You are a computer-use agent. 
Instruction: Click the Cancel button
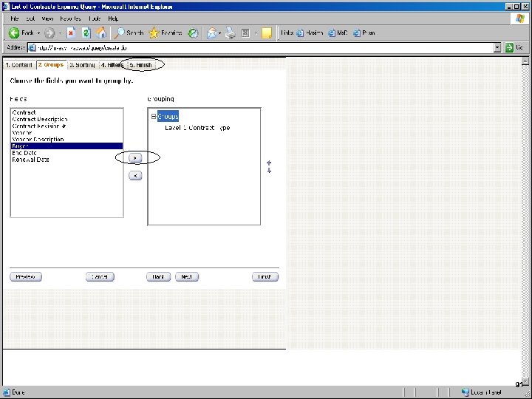point(100,277)
